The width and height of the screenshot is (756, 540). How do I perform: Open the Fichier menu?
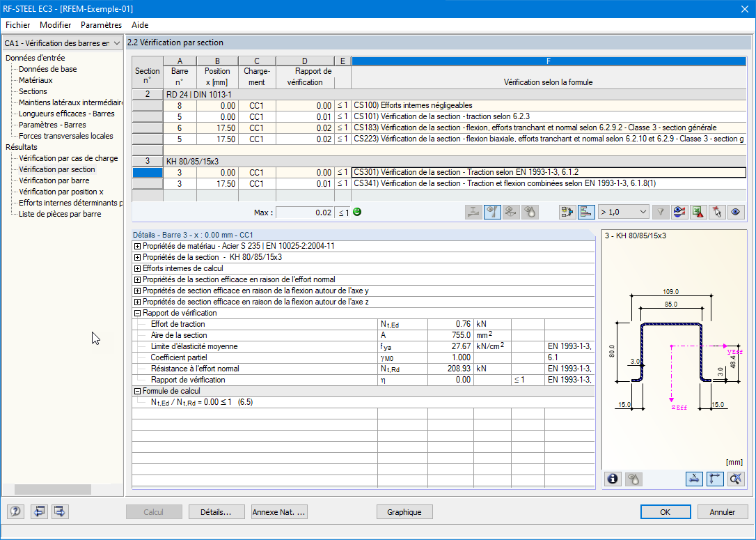[x=18, y=24]
